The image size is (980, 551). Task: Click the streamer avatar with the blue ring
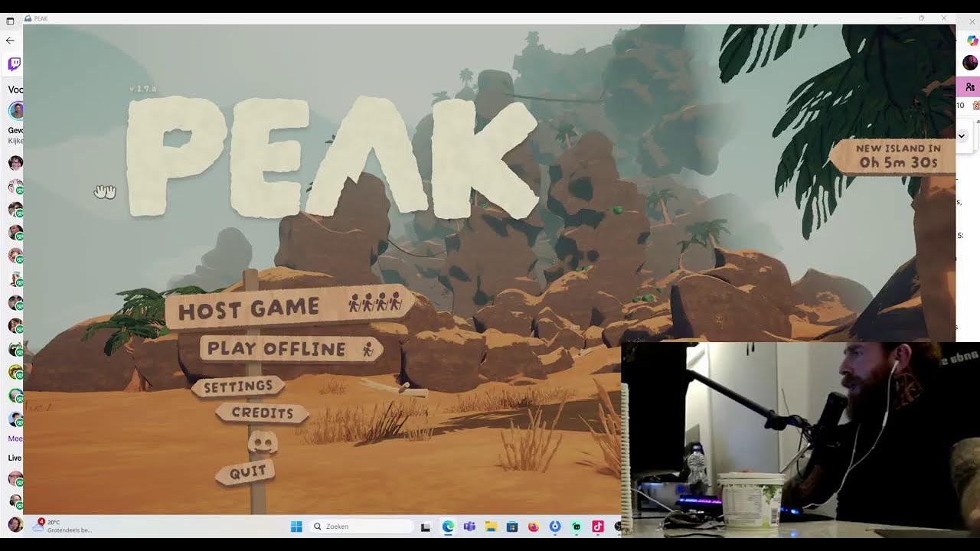pos(16,110)
